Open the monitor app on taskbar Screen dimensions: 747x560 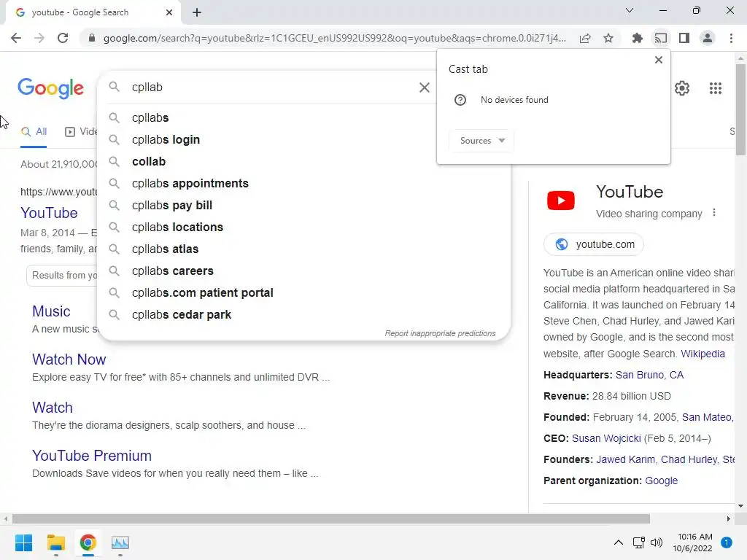pos(120,542)
